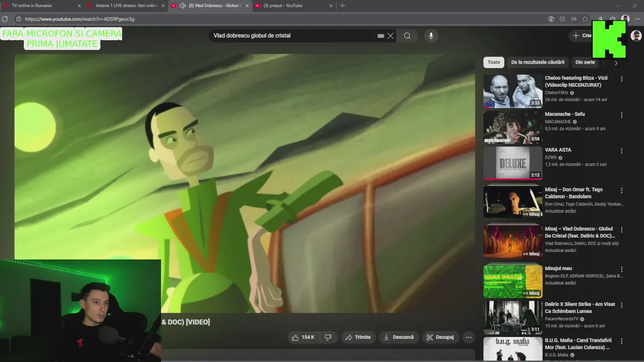Open the Cheloo16Hz channel name
Screen dimensions: 644x362
click(x=556, y=93)
